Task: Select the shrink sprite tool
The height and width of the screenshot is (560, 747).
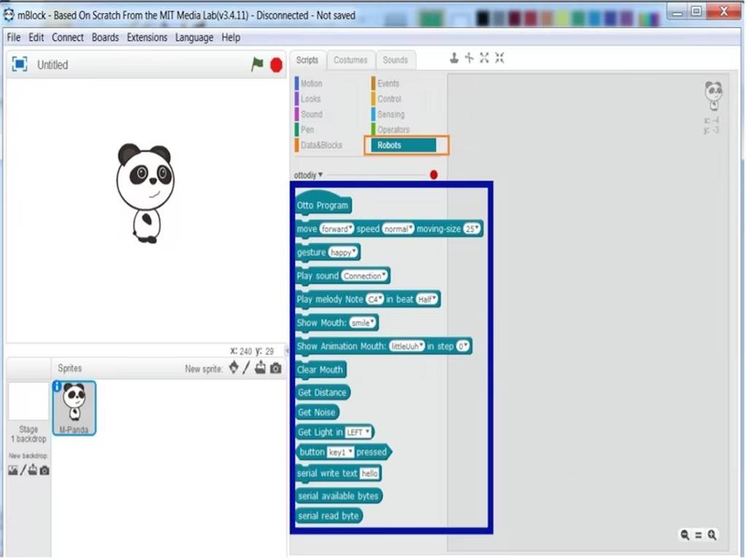Action: [x=500, y=58]
